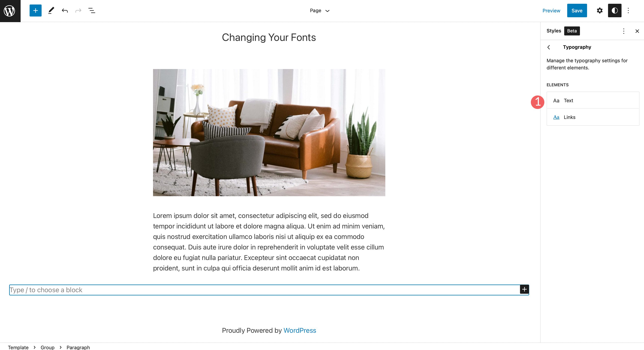The width and height of the screenshot is (644, 350).
Task: Select the Paragraph breadcrumb item
Action: tap(78, 347)
